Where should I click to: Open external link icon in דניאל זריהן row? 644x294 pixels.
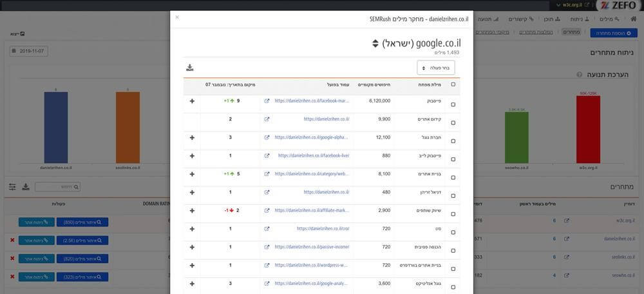[x=267, y=192]
